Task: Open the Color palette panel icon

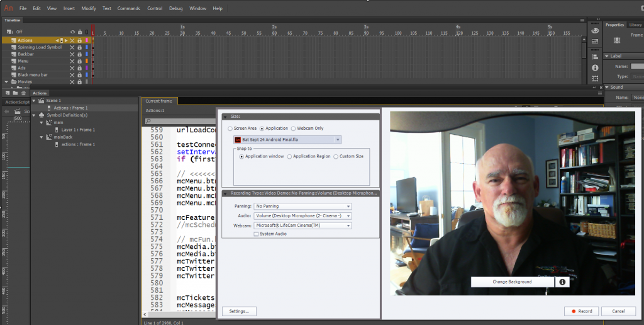Action: point(595,30)
